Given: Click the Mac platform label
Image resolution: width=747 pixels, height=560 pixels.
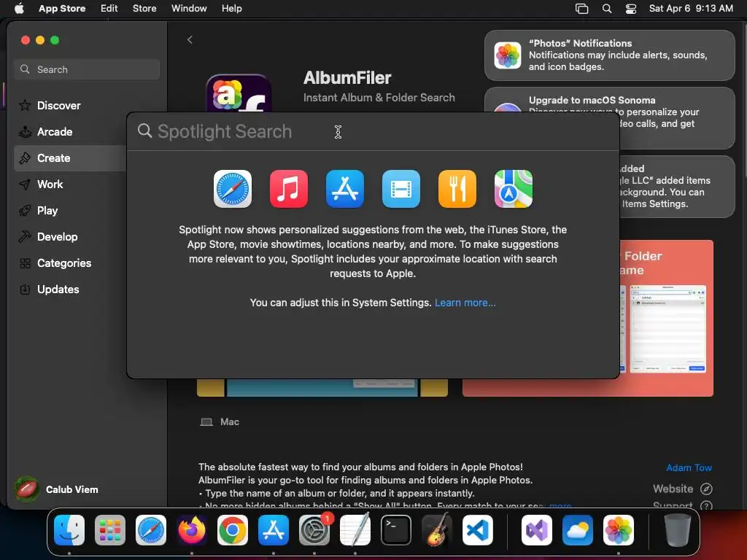Looking at the screenshot, I should (230, 422).
